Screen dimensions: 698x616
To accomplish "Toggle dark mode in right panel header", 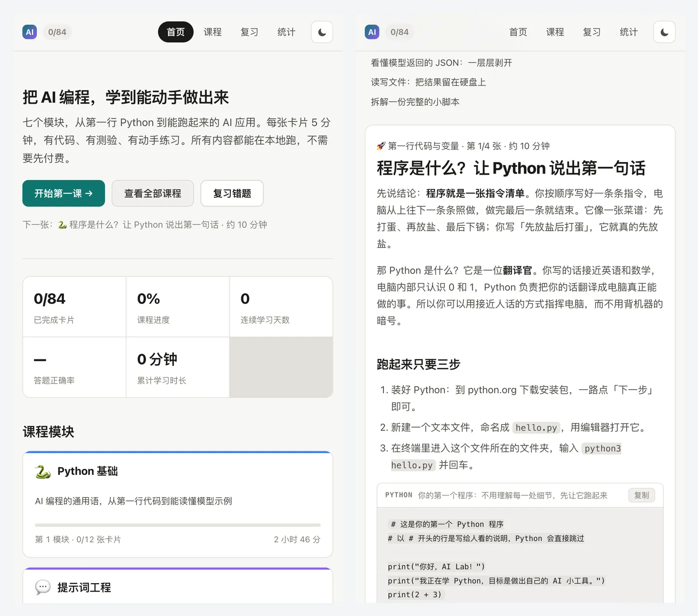I will (665, 32).
